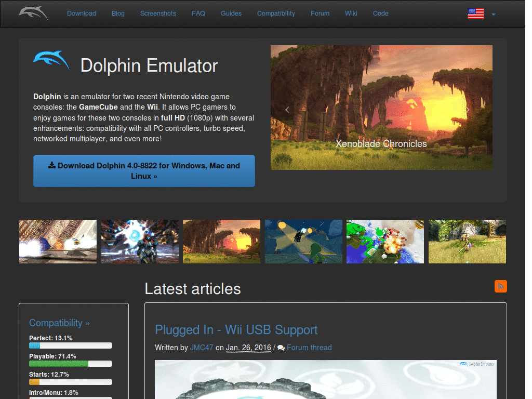Screen dimensions: 532x399
Task: Click Download Dolphin 4.0-8822 button
Action: pos(144,170)
